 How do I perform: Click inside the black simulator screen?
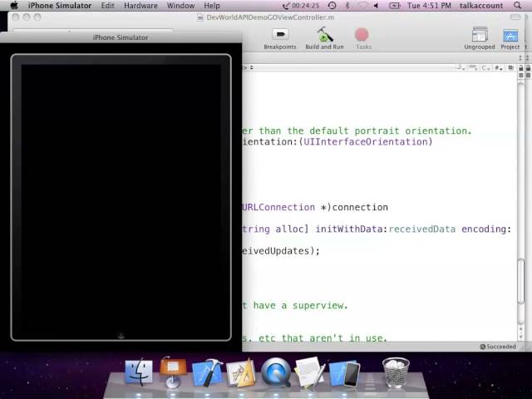121,199
